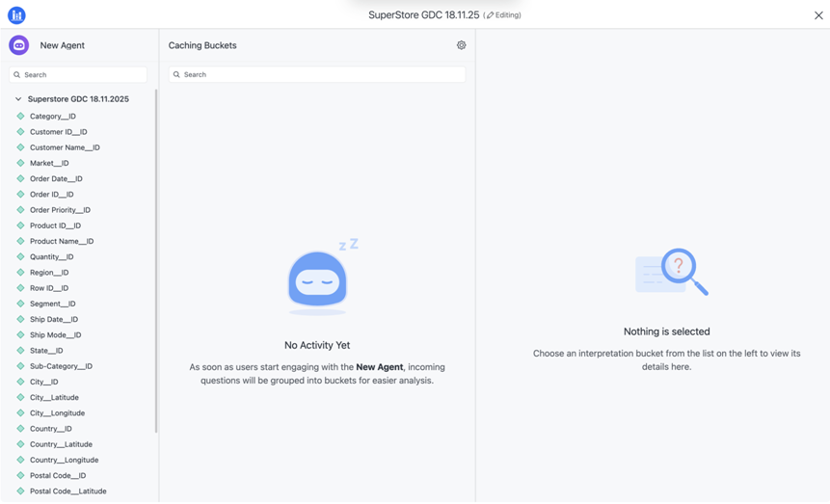This screenshot has width=830, height=504.
Task: Select Country__Longitude attribute
Action: click(x=64, y=460)
